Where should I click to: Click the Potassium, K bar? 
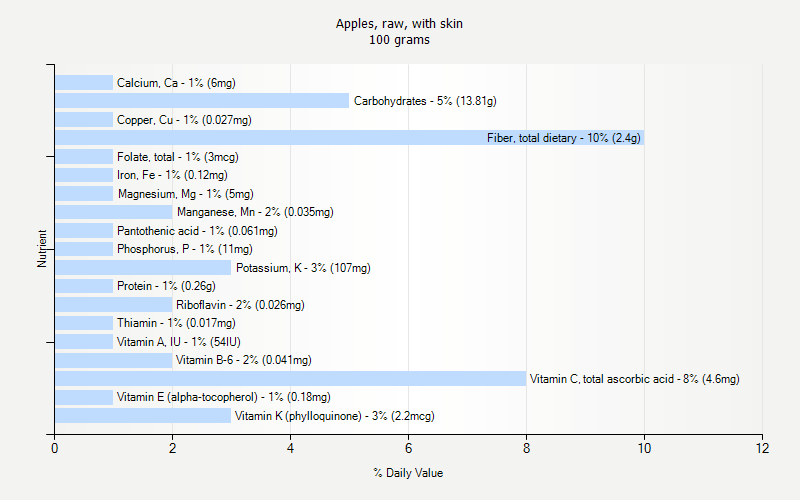coord(142,268)
